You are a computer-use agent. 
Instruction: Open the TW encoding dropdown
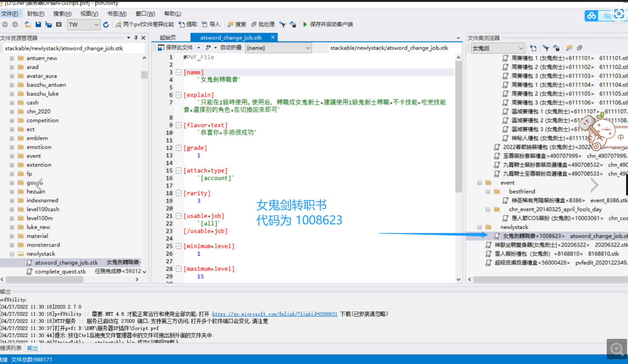[x=83, y=25]
